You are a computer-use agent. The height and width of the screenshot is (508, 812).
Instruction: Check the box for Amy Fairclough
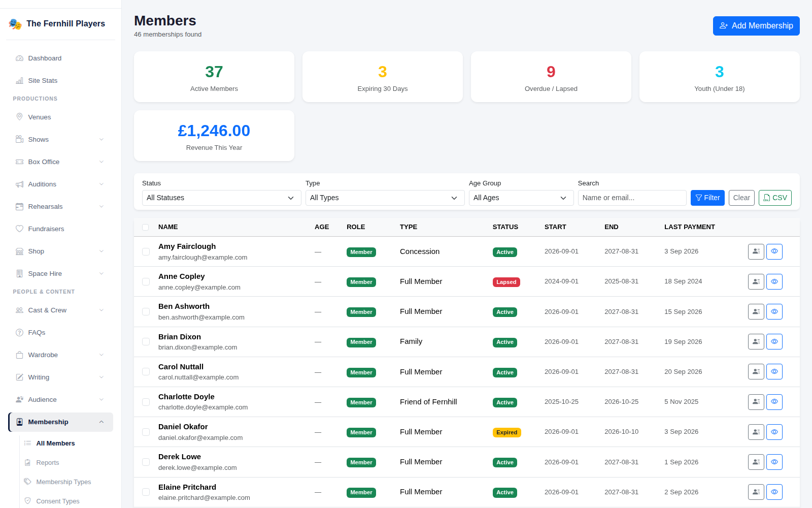(146, 251)
